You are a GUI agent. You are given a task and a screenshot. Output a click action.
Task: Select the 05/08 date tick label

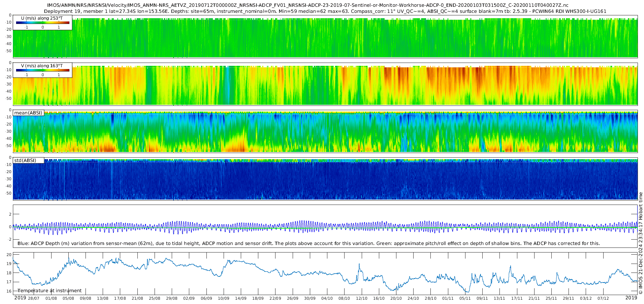(68, 298)
